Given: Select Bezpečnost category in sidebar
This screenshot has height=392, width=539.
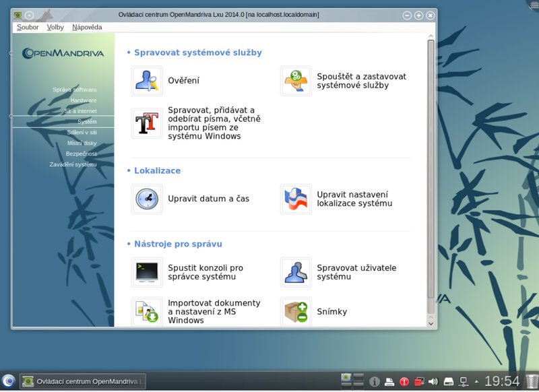Looking at the screenshot, I should tap(81, 154).
